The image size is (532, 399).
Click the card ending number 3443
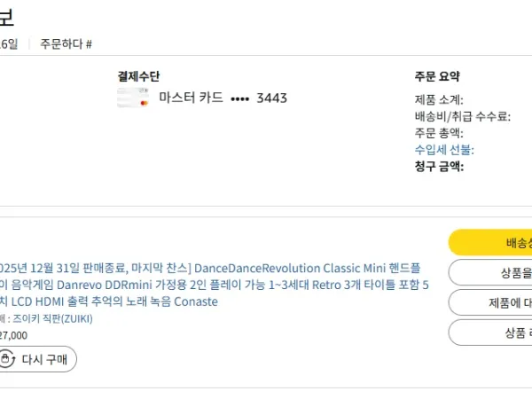[x=271, y=98]
